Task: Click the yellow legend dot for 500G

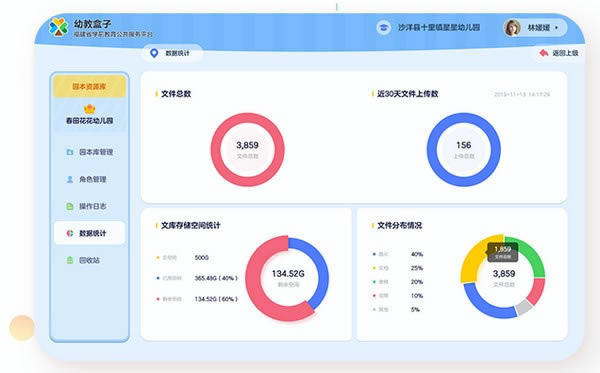Action: pos(158,257)
